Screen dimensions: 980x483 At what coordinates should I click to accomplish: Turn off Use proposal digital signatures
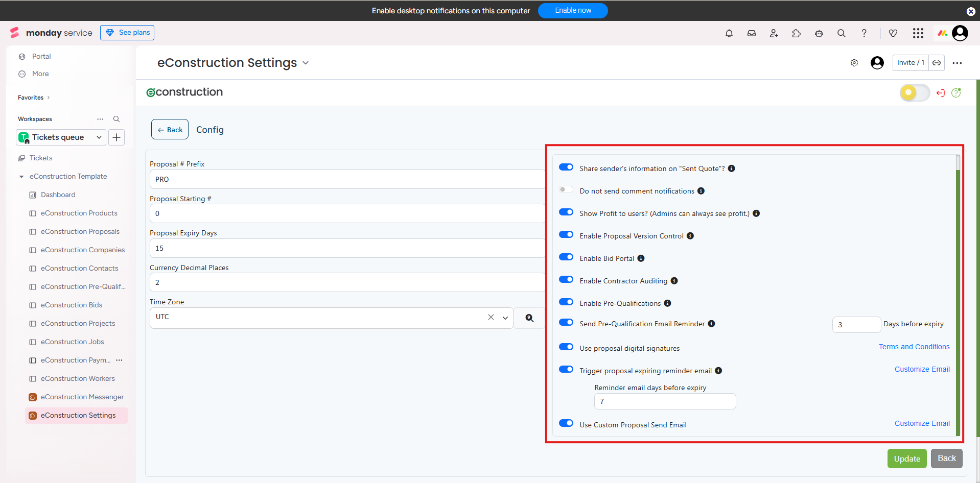point(566,347)
